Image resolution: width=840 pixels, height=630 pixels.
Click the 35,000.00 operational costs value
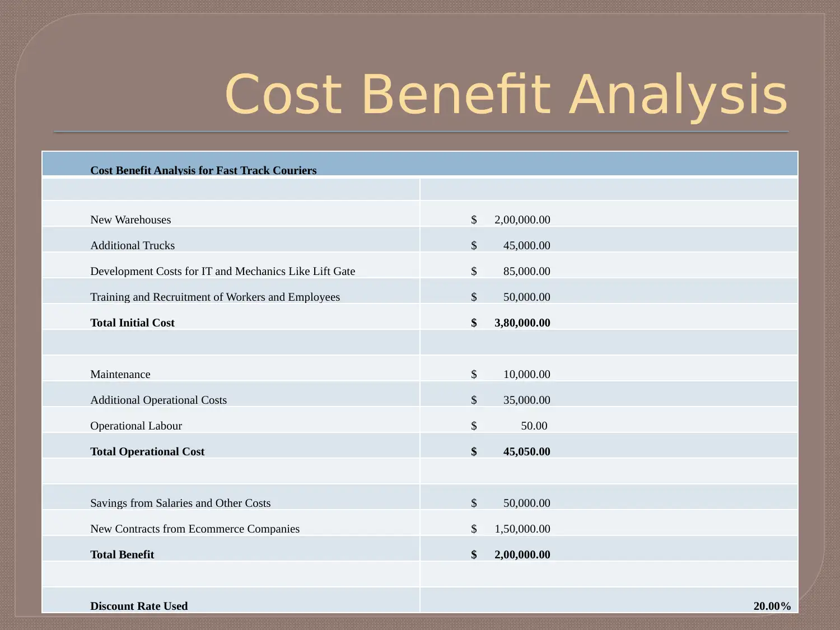527,400
